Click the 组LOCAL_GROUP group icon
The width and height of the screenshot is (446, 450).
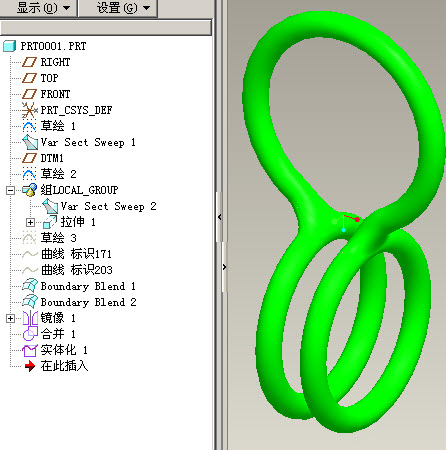29,190
